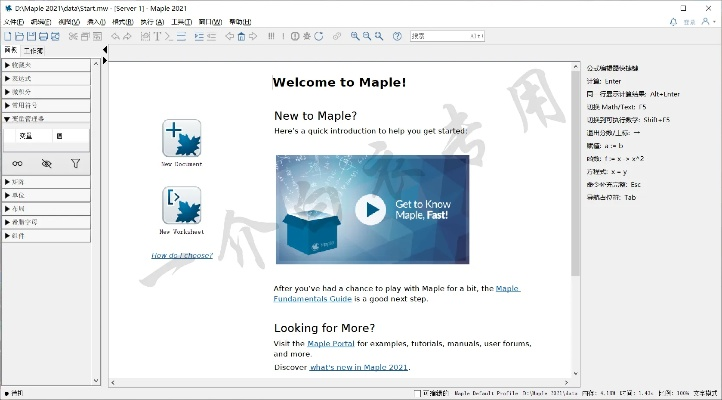Open the 文件 (File) menu

(12, 21)
